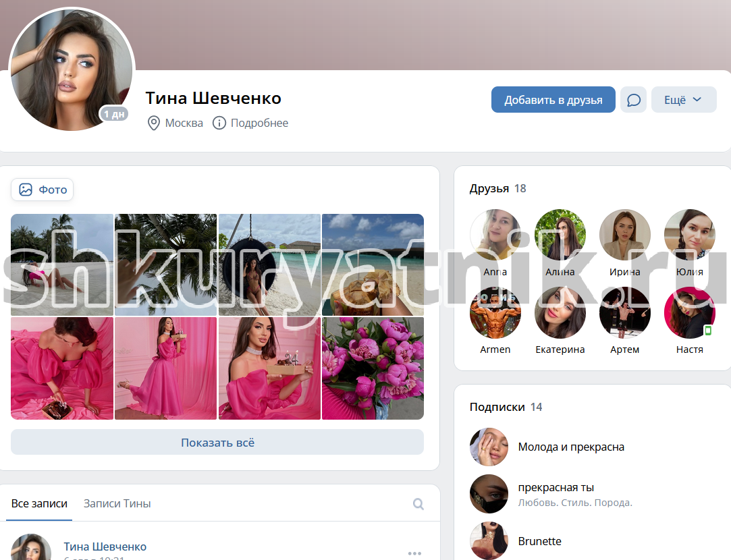The height and width of the screenshot is (560, 731).
Task: Expand the Ещё dropdown menu
Action: coord(683,100)
